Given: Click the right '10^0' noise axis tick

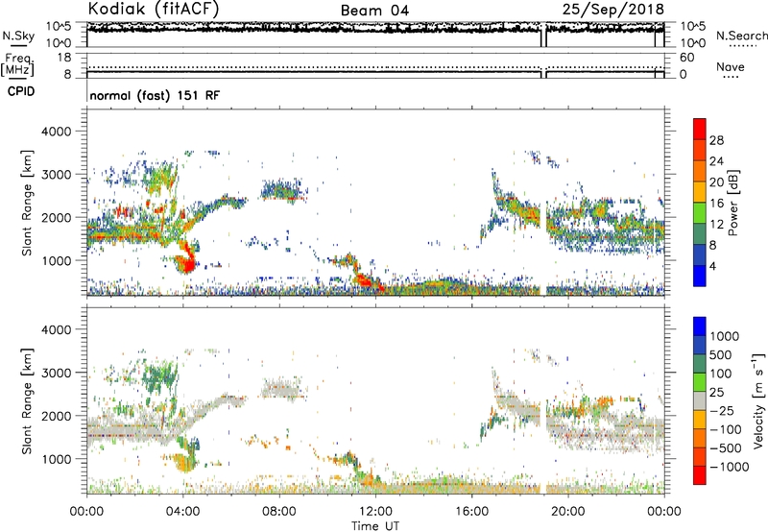Looking at the screenshot, I should 692,43.
